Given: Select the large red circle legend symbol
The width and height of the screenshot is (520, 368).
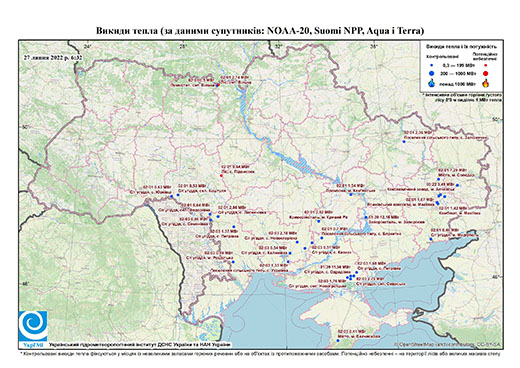Looking at the screenshot, I should pos(486,74).
